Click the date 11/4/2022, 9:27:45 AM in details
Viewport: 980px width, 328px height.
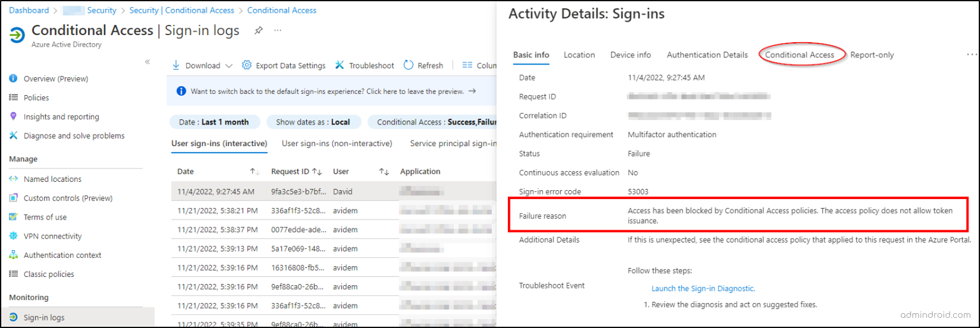[666, 78]
